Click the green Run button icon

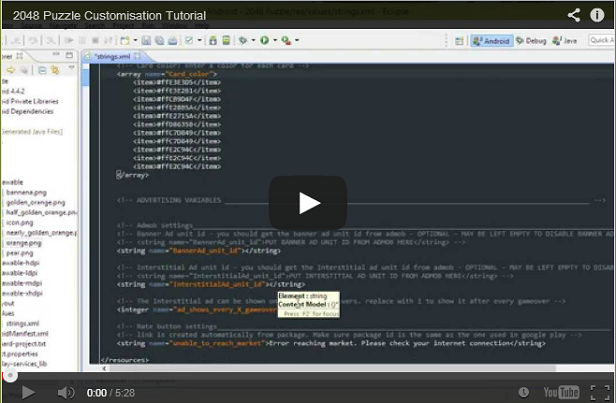point(264,40)
